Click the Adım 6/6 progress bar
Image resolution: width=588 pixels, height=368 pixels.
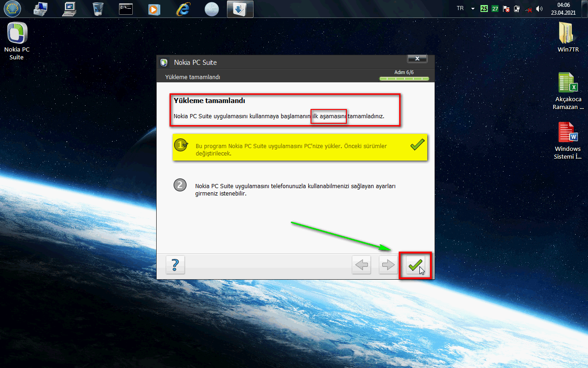(404, 79)
